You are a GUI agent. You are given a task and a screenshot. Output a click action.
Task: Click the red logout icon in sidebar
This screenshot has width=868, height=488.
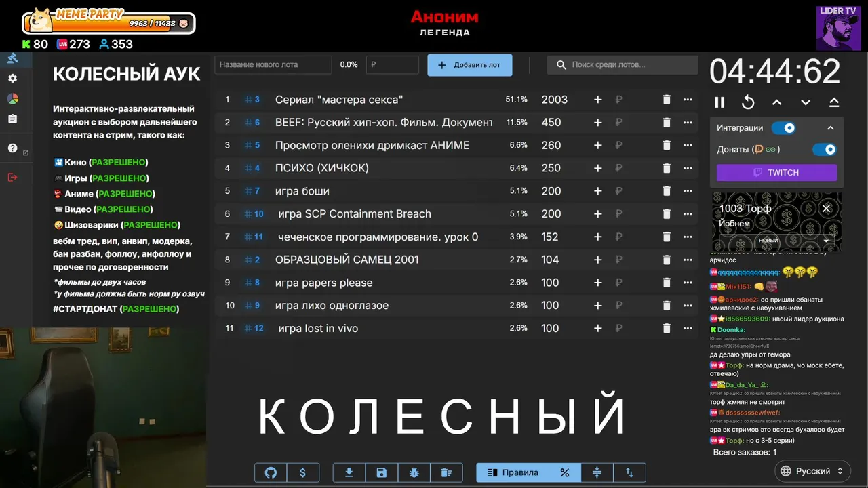coord(12,178)
